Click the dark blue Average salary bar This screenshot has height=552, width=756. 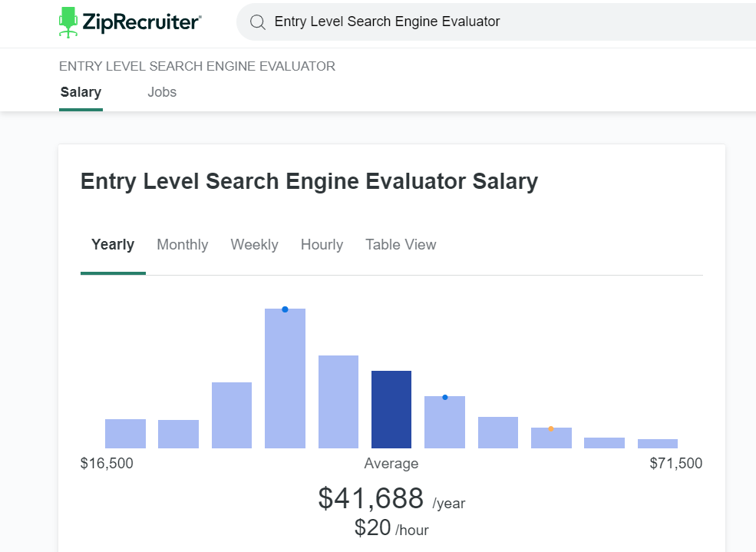[x=391, y=409]
